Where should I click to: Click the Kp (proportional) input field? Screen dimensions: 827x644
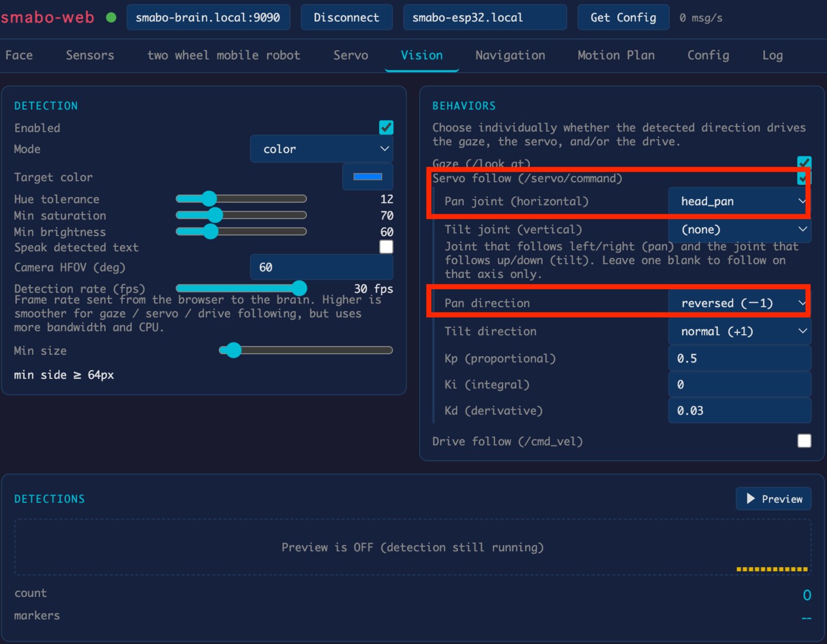tap(739, 358)
